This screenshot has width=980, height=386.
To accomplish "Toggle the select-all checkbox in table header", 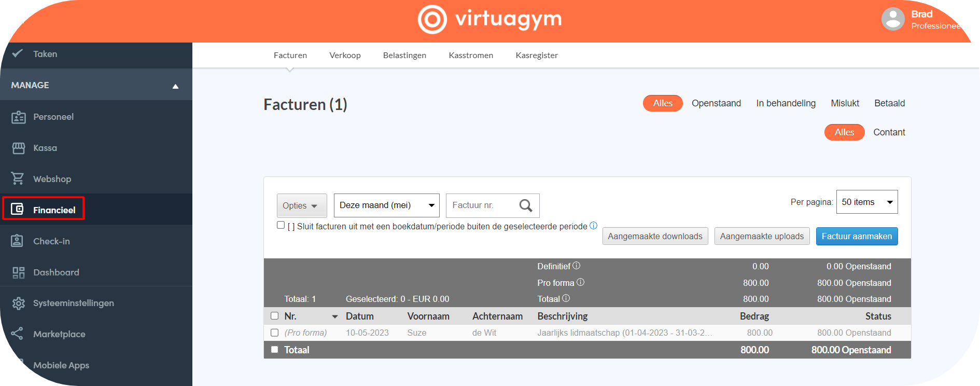I will tap(275, 315).
